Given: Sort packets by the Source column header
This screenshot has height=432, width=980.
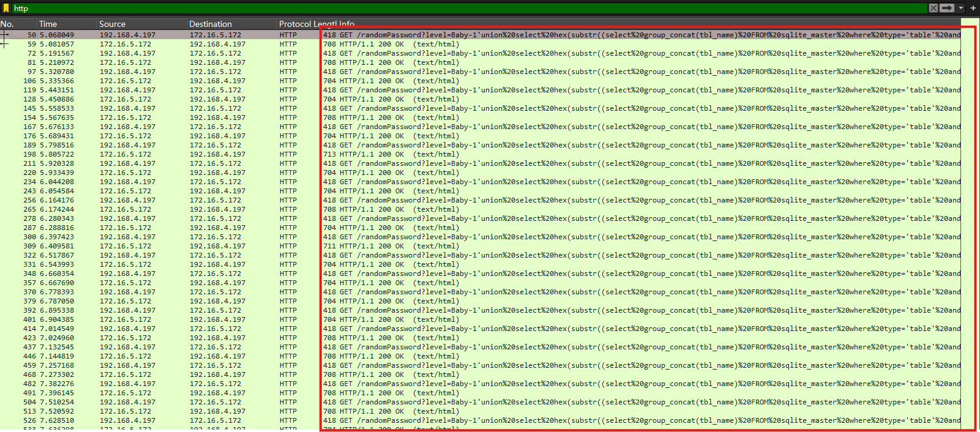Looking at the screenshot, I should click(142, 24).
